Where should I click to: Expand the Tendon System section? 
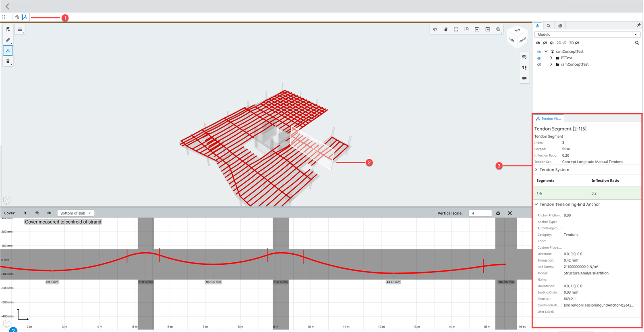536,170
